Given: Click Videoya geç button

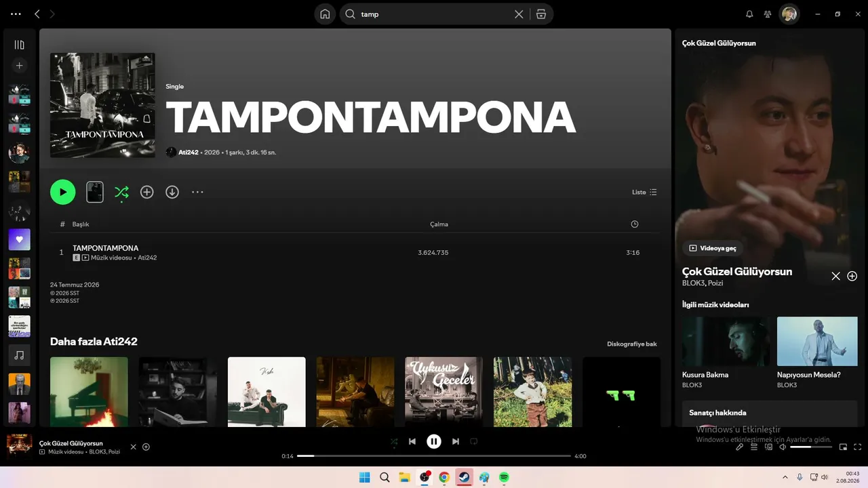Looking at the screenshot, I should point(713,248).
